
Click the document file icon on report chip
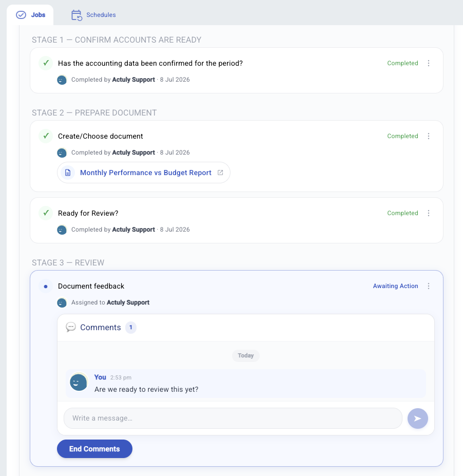(x=68, y=173)
